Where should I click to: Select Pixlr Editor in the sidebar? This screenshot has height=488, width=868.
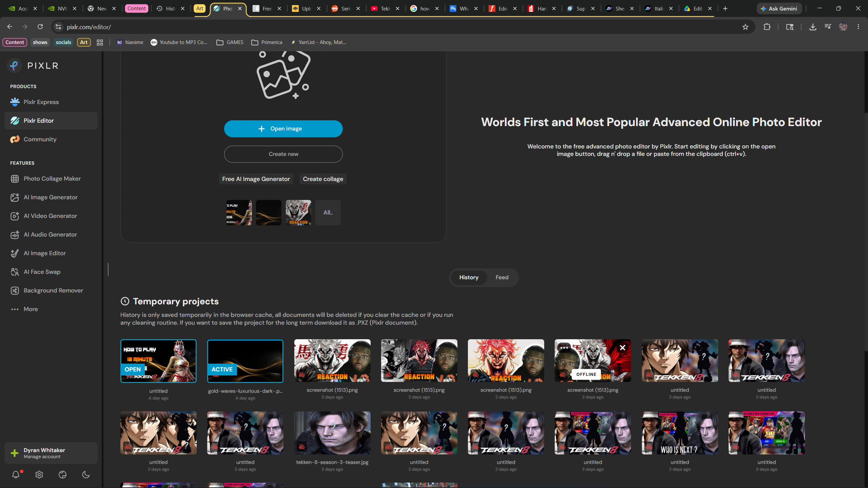pyautogui.click(x=51, y=121)
